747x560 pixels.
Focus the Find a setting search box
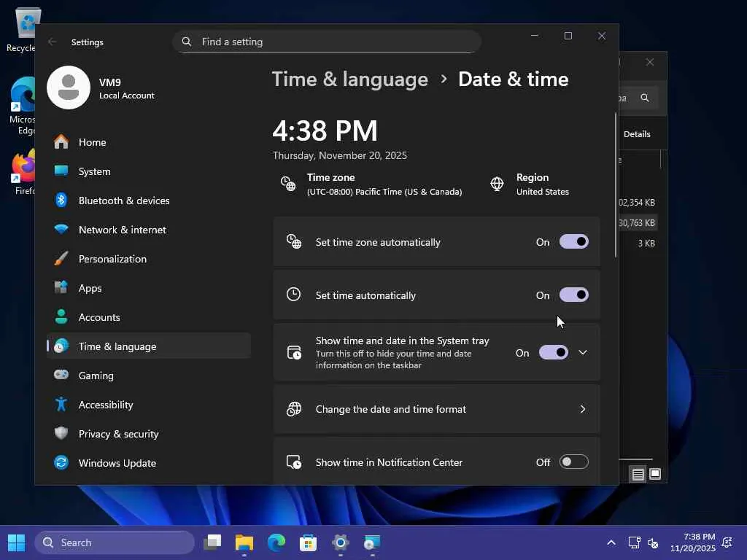[327, 42]
